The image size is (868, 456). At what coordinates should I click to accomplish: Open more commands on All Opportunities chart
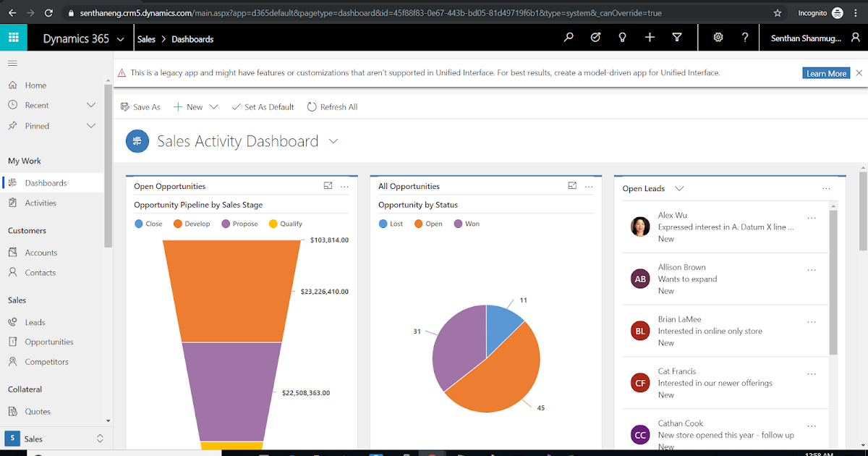(589, 186)
